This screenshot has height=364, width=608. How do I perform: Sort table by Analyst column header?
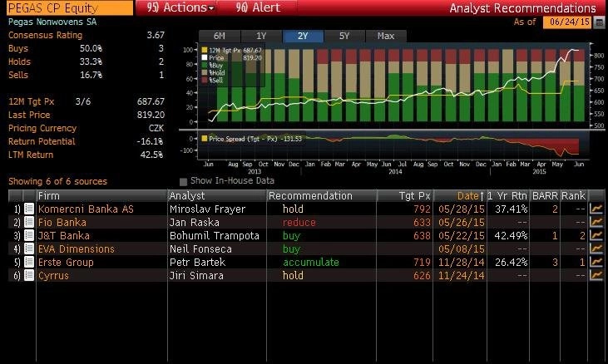217,195
